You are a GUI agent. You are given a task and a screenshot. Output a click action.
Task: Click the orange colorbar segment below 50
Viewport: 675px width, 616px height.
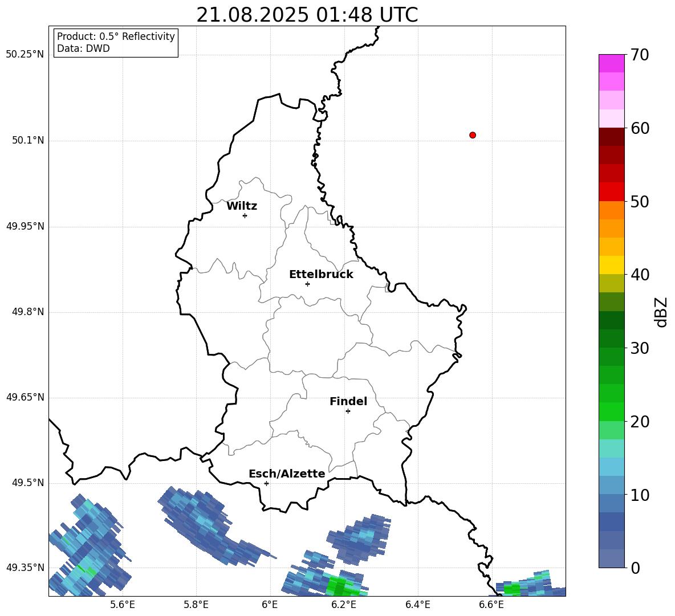tap(611, 210)
